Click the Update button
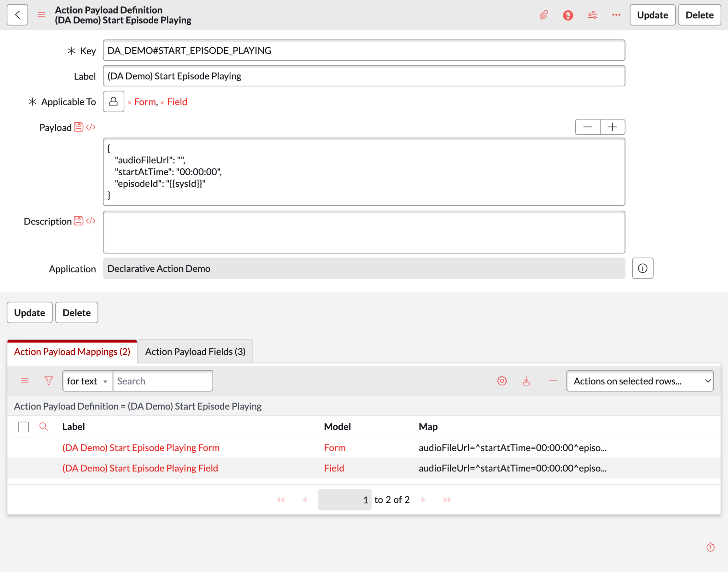Viewport: 728px width, 572px height. (x=652, y=15)
